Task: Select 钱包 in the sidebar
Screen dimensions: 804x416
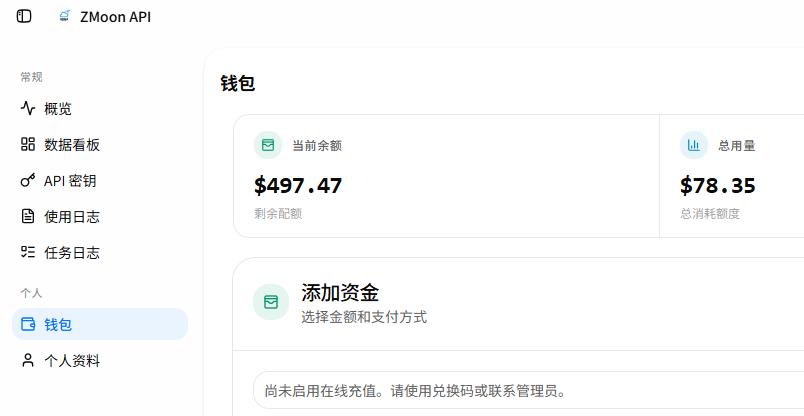Action: [100, 324]
